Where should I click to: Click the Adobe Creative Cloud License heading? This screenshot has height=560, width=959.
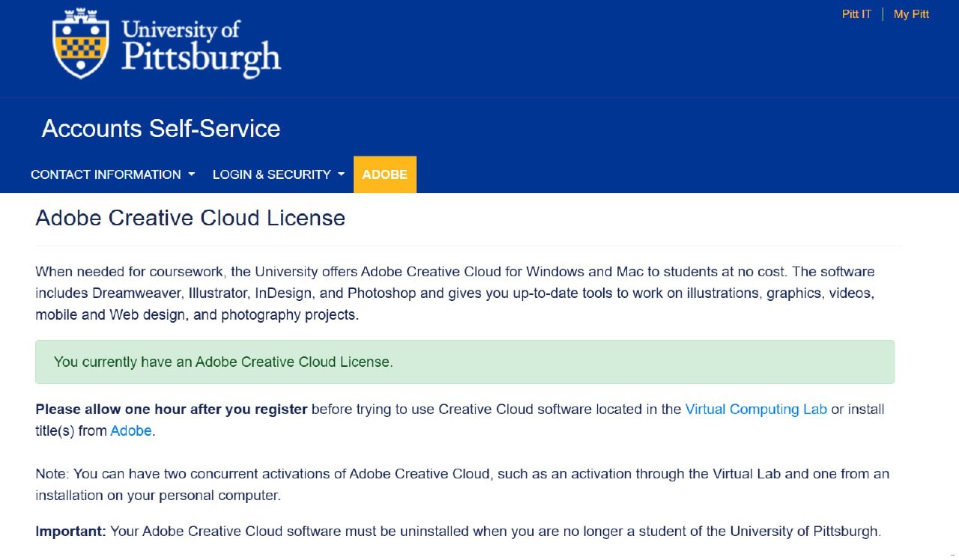click(x=190, y=218)
